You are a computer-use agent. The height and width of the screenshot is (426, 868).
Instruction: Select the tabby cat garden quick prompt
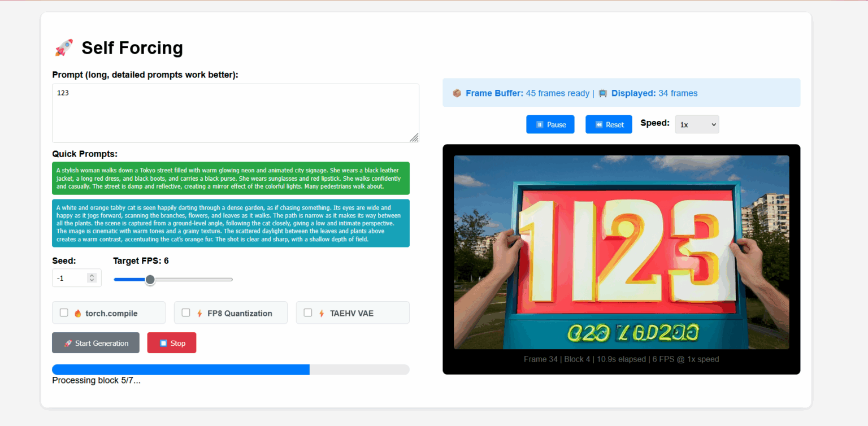(231, 223)
